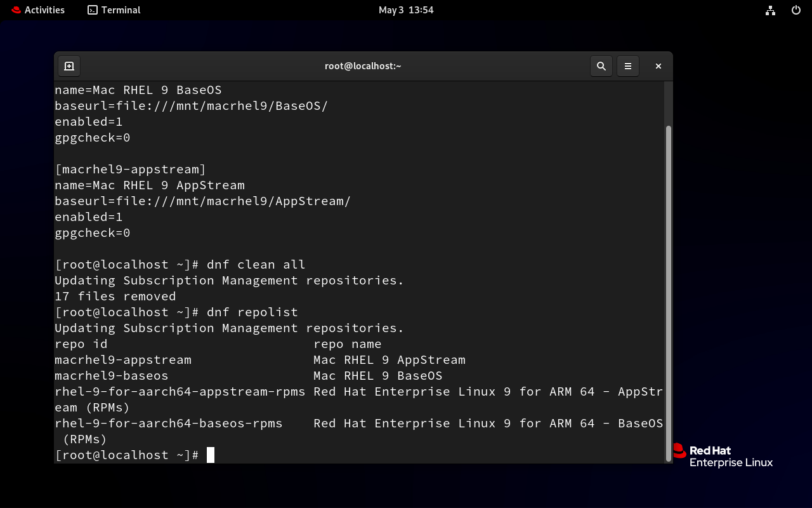812x508 pixels.
Task: Click the "17 files removed" output line
Action: click(x=115, y=297)
